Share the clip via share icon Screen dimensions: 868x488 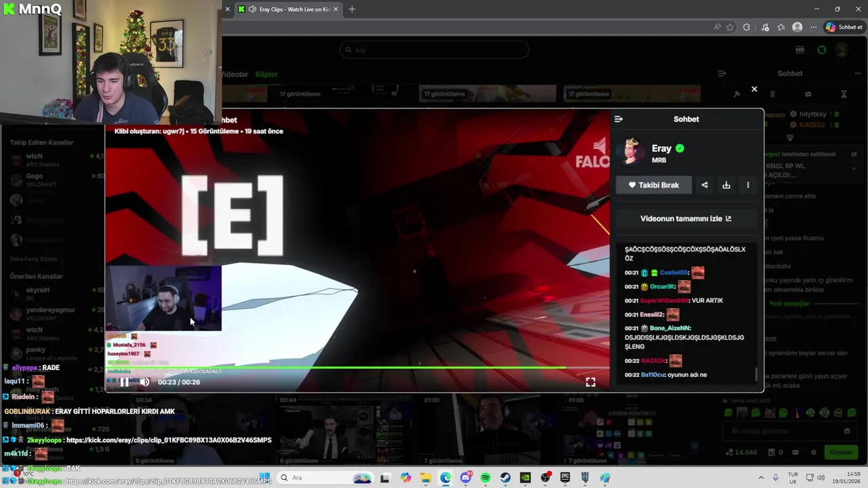705,185
